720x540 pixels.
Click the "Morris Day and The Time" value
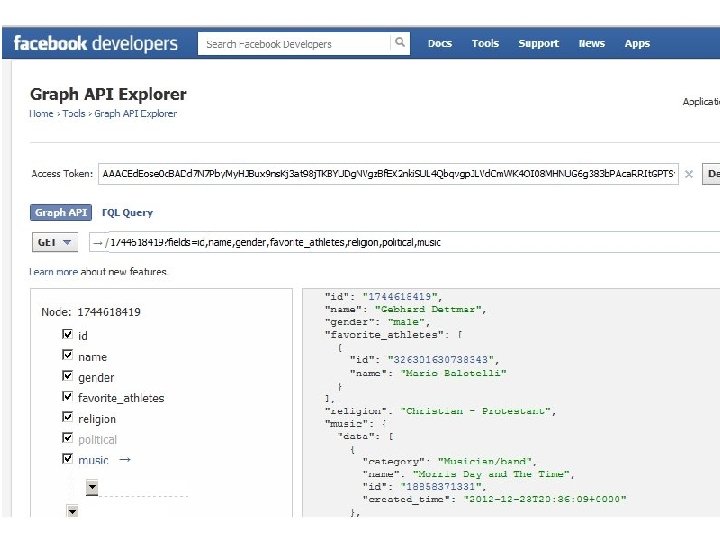tap(491, 473)
